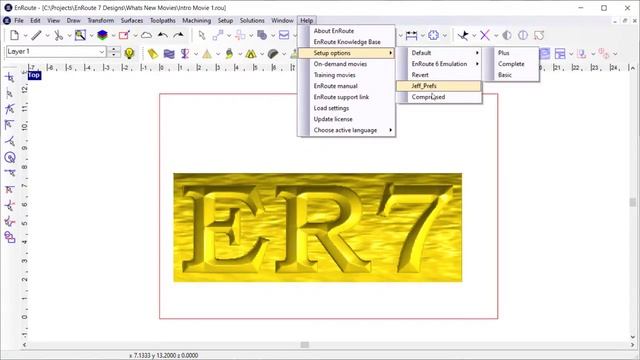Open the Transform menu
Image resolution: width=640 pixels, height=360 pixels.
(x=100, y=20)
